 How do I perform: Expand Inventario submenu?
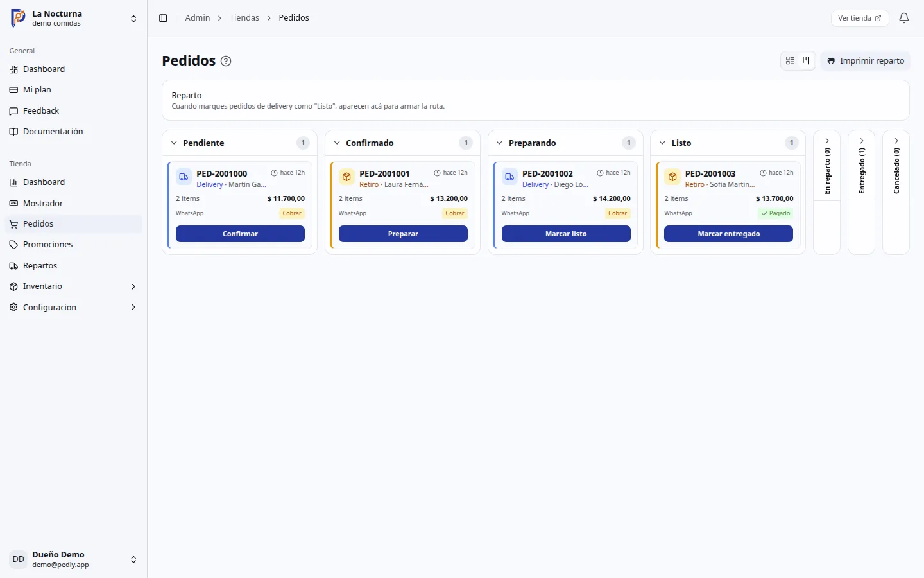[74, 286]
